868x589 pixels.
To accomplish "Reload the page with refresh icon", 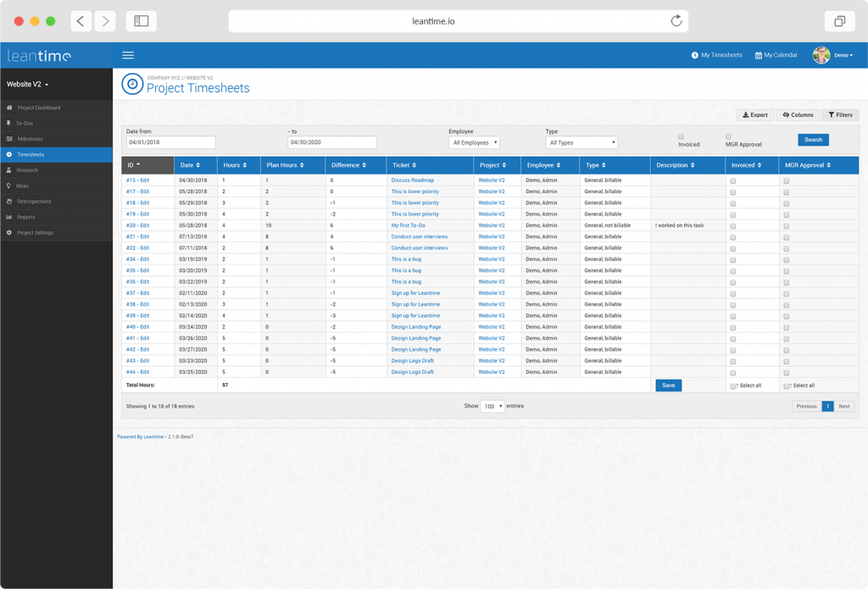I will coord(676,21).
